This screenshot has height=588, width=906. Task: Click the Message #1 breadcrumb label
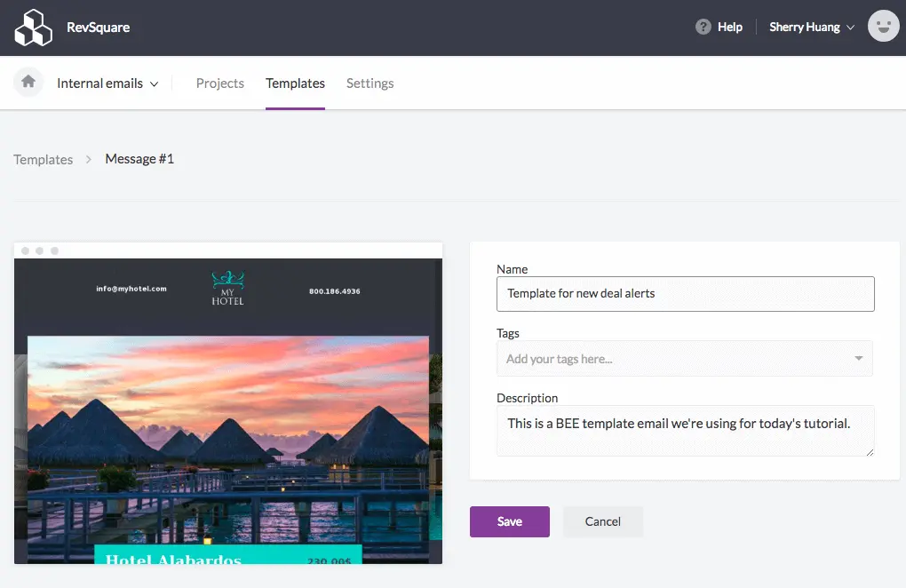click(139, 158)
